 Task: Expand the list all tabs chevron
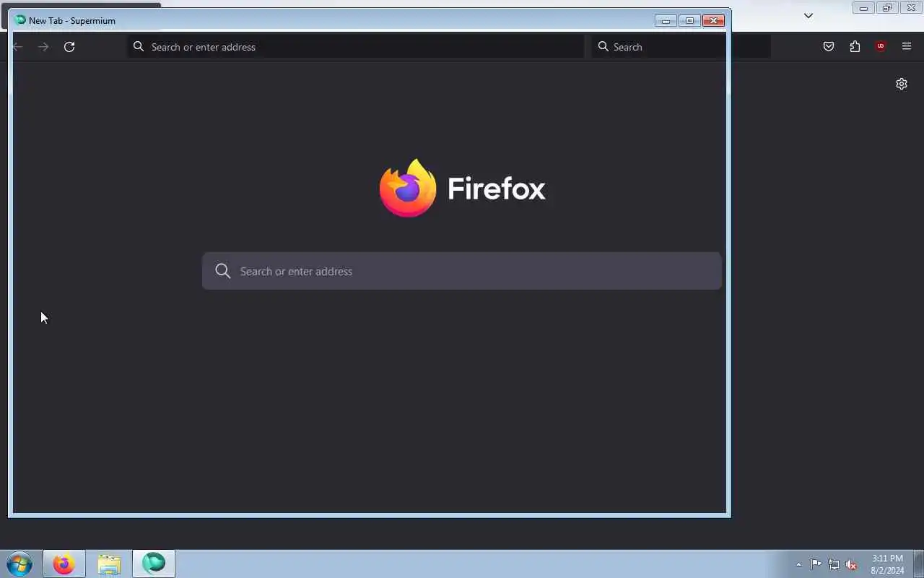808,15
